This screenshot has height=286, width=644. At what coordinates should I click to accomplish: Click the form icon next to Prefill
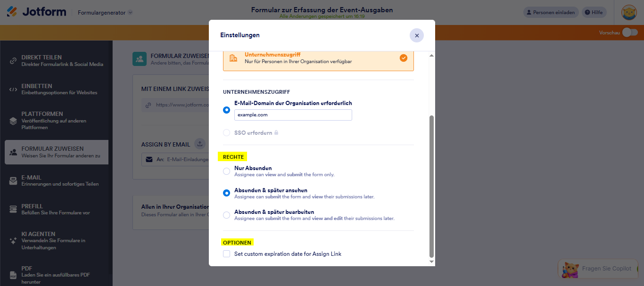(13, 210)
